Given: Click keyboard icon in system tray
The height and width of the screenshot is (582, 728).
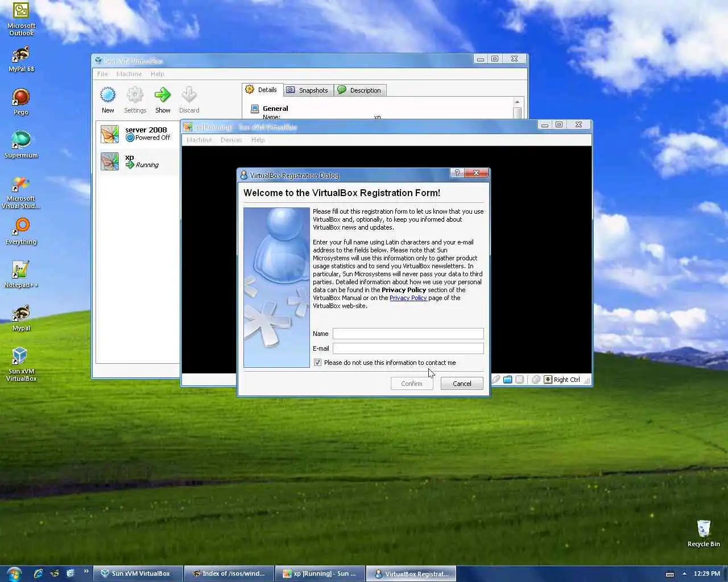Looking at the screenshot, I should [x=670, y=573].
